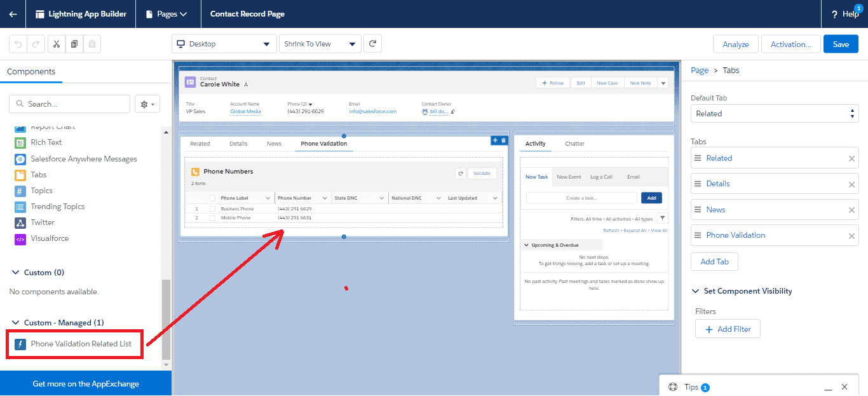Screen dimensions: 868x396
Task: Click the copy icon in toolbar
Action: tap(74, 44)
